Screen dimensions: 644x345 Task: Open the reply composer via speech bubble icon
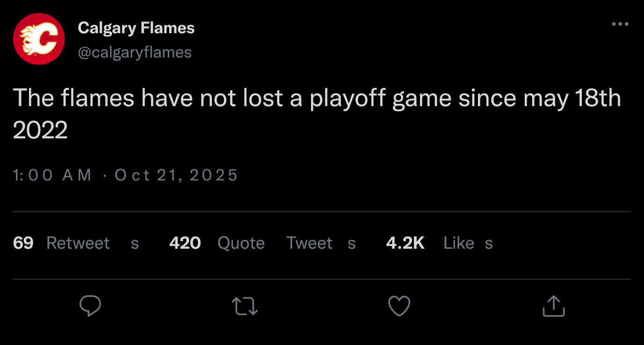click(91, 306)
